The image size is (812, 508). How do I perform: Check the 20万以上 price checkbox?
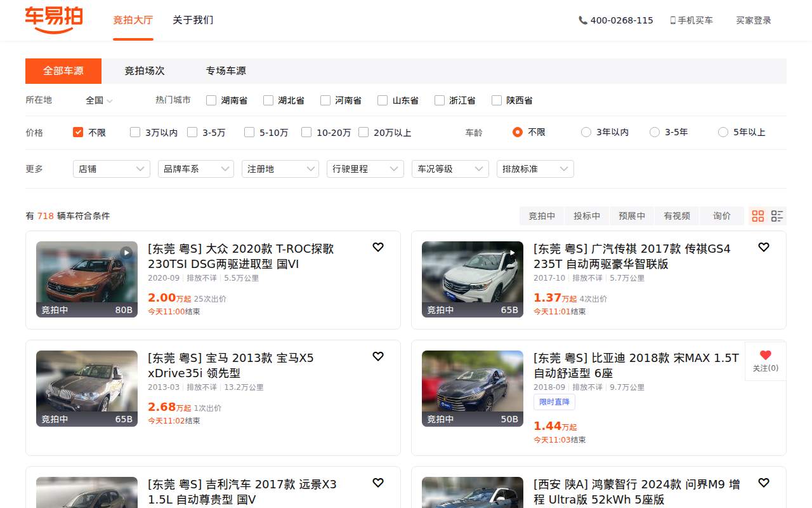[x=363, y=132]
